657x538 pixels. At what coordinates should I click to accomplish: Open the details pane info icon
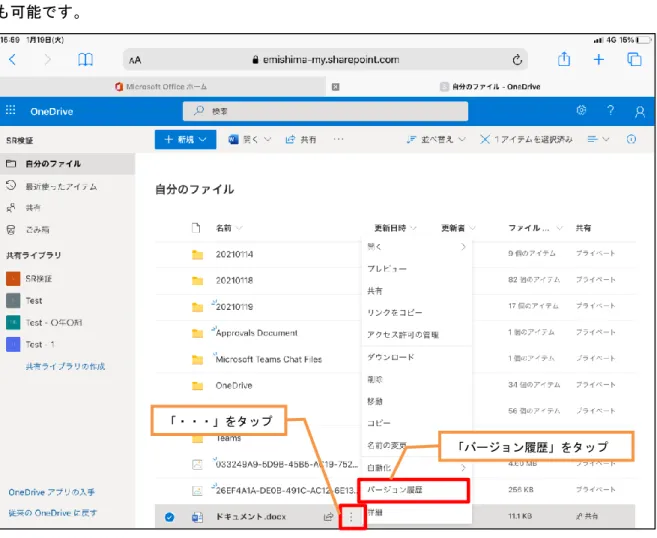(x=631, y=139)
